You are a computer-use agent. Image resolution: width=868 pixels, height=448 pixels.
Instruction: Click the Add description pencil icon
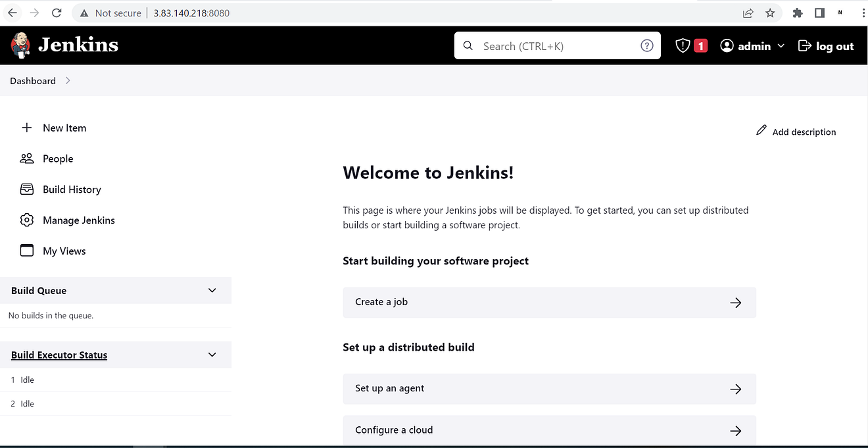click(x=761, y=130)
